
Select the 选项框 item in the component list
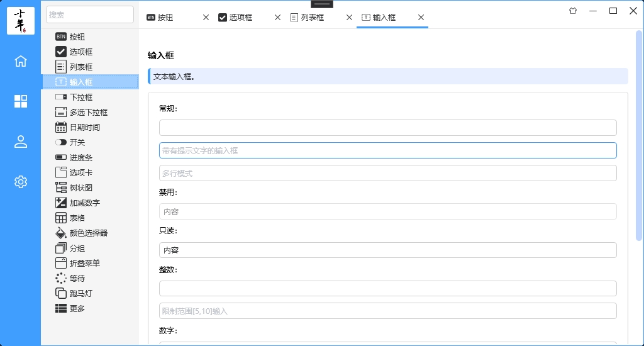click(x=90, y=52)
